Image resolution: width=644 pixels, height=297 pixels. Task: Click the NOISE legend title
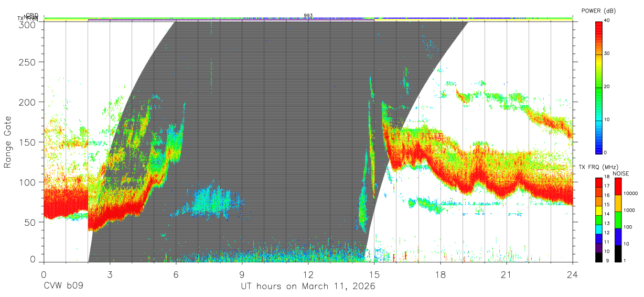[x=622, y=173]
